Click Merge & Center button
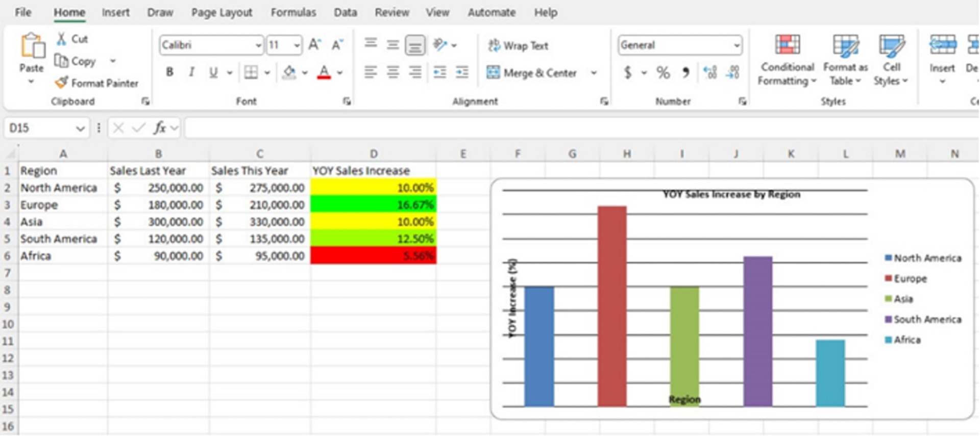The height and width of the screenshot is (436, 980). (532, 73)
